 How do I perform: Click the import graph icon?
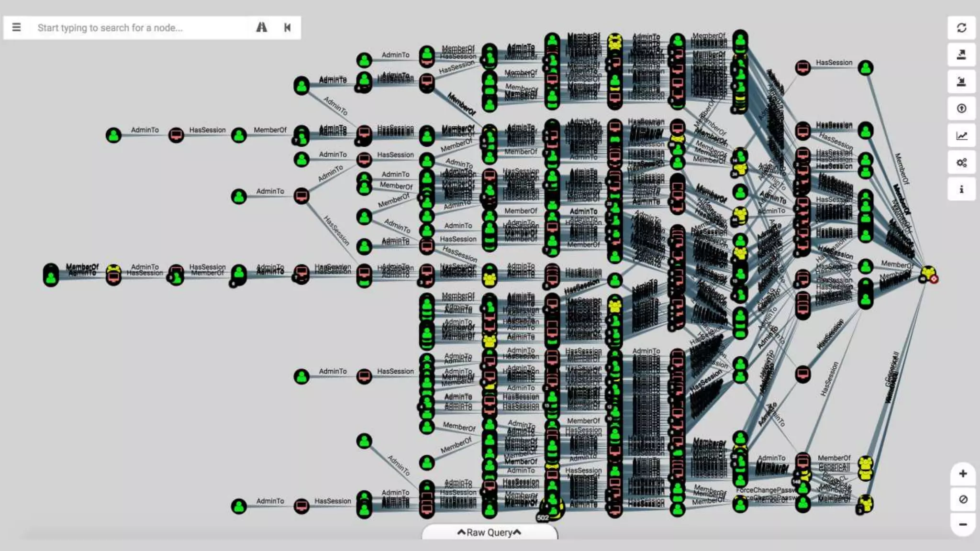coord(961,81)
